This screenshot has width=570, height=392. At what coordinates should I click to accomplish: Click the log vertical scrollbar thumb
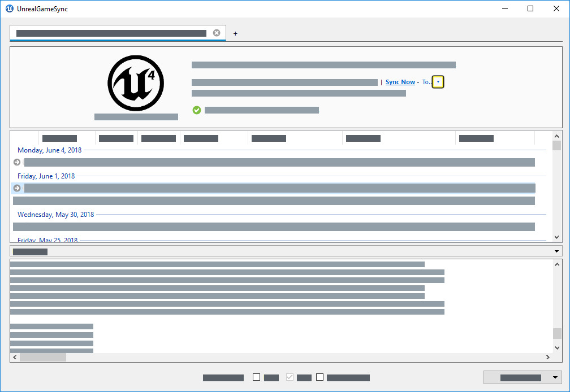point(558,333)
